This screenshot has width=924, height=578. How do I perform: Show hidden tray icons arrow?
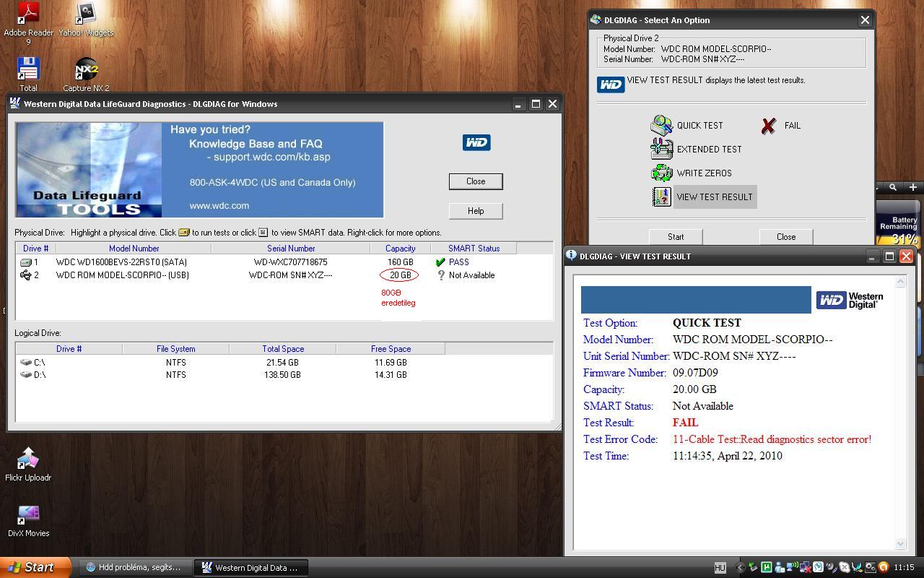click(x=740, y=567)
